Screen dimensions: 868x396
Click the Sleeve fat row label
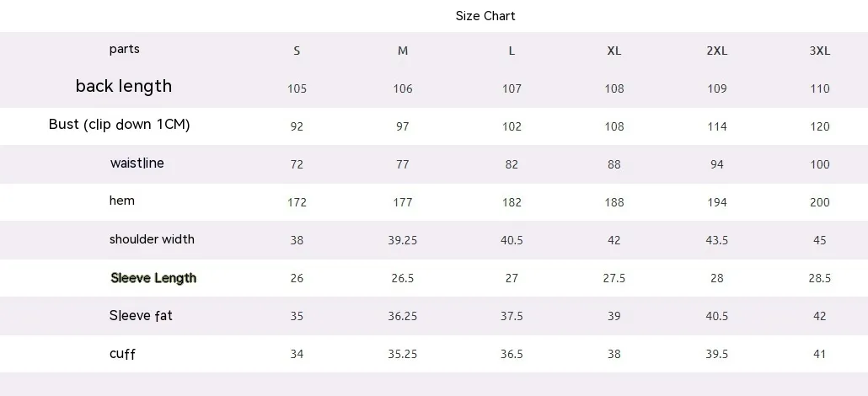tap(141, 316)
